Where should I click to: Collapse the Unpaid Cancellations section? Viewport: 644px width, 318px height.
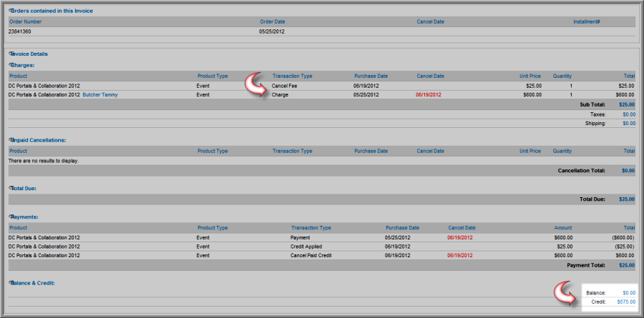(x=10, y=140)
